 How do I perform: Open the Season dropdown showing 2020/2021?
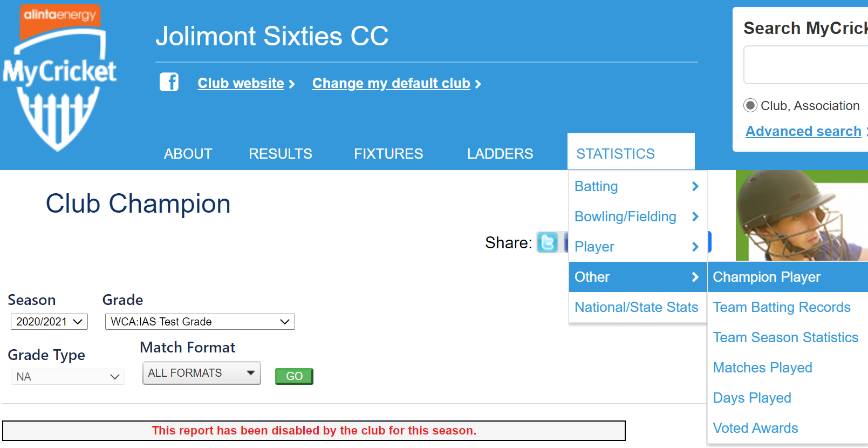click(49, 322)
